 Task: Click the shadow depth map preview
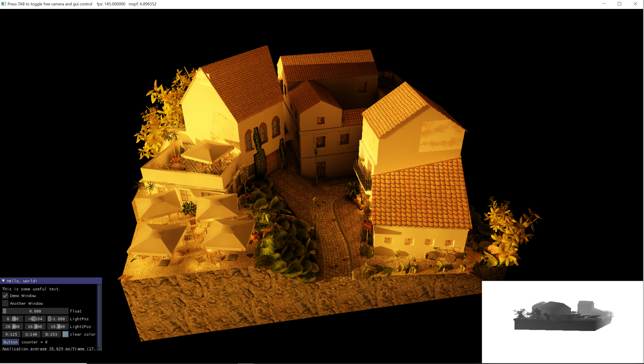point(563,322)
